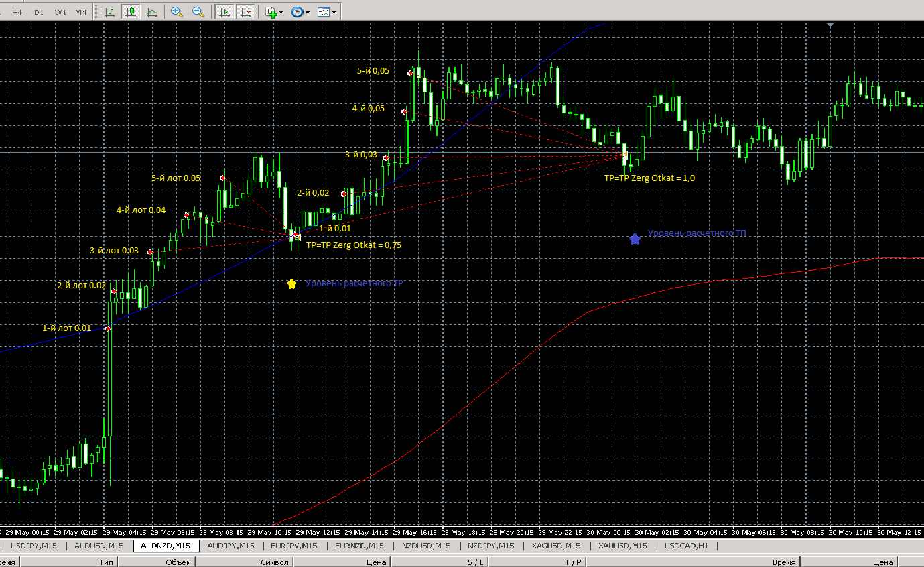The image size is (924, 567).
Task: Select the order arrow beside '3-й 0,03'
Action: [x=386, y=158]
